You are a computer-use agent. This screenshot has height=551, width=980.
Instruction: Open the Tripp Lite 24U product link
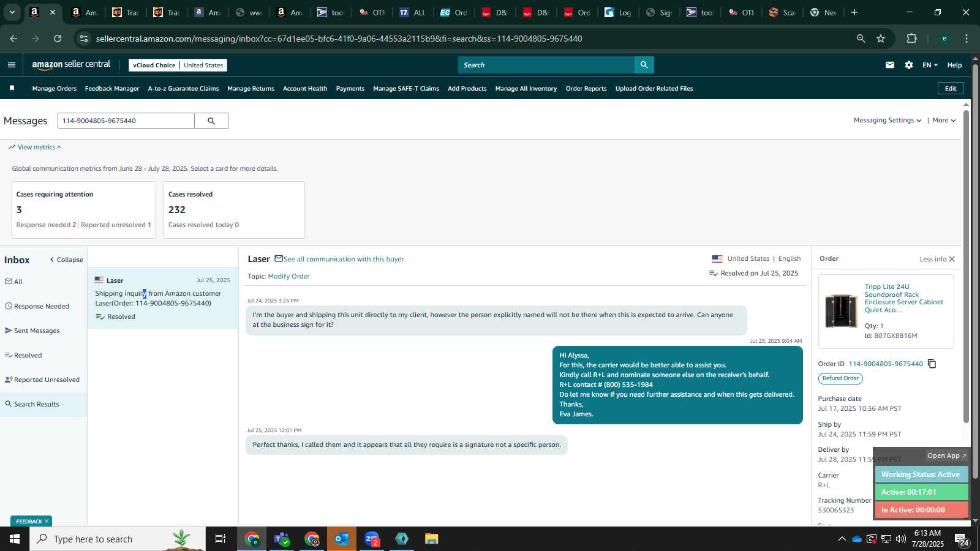[x=904, y=298]
